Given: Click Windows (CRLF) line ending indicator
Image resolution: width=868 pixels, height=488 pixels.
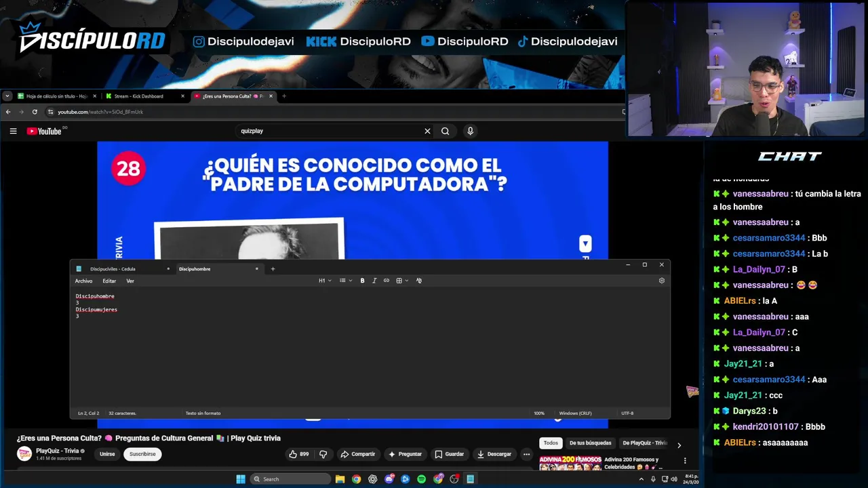Looking at the screenshot, I should click(575, 413).
